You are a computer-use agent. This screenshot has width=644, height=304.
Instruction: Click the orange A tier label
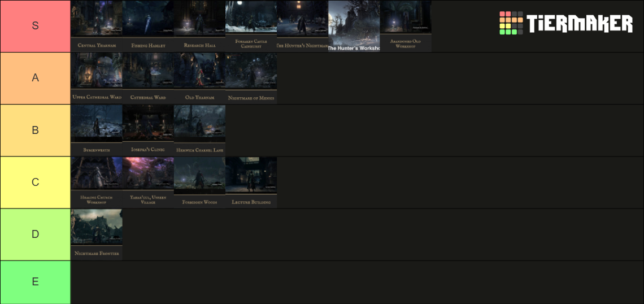36,78
